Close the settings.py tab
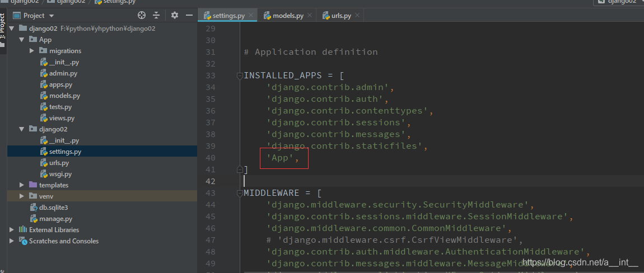 (x=251, y=16)
